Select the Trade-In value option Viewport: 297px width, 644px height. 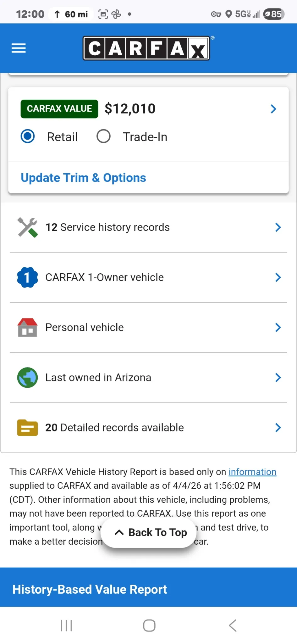coord(103,136)
